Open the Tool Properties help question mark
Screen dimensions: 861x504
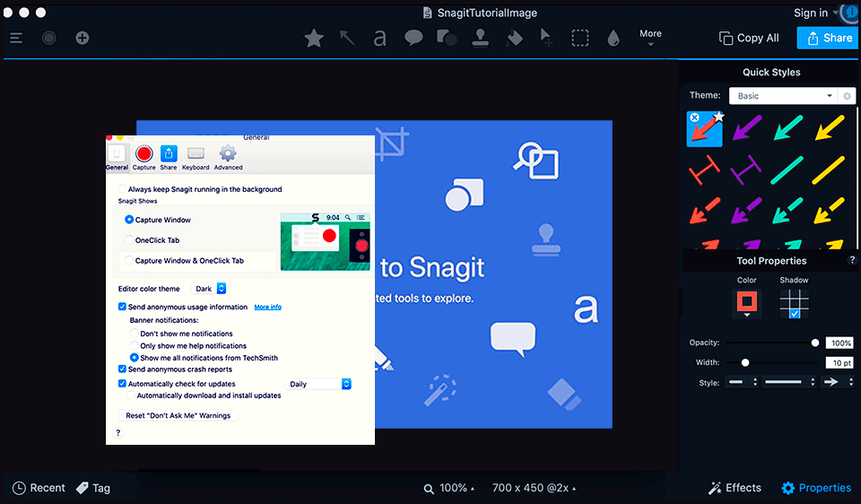pyautogui.click(x=852, y=260)
